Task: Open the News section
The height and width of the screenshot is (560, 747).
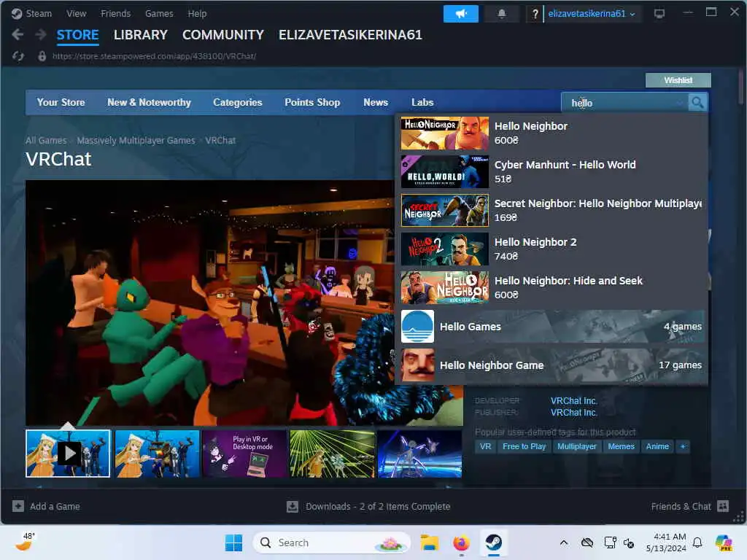Action: tap(376, 102)
